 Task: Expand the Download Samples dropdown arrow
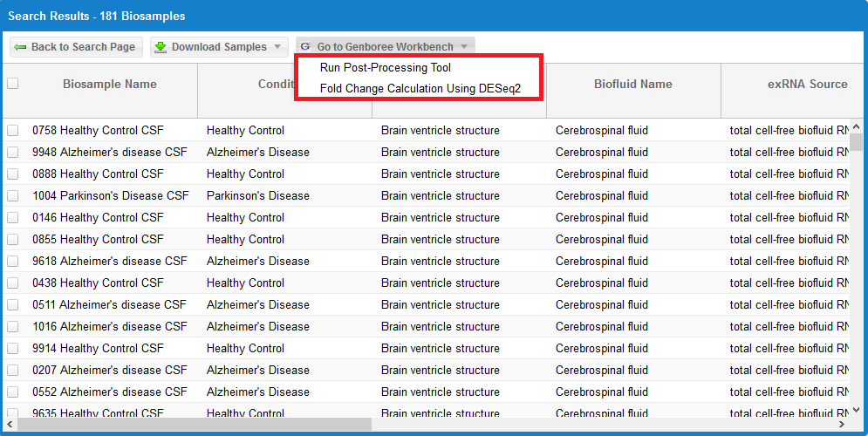point(277,47)
